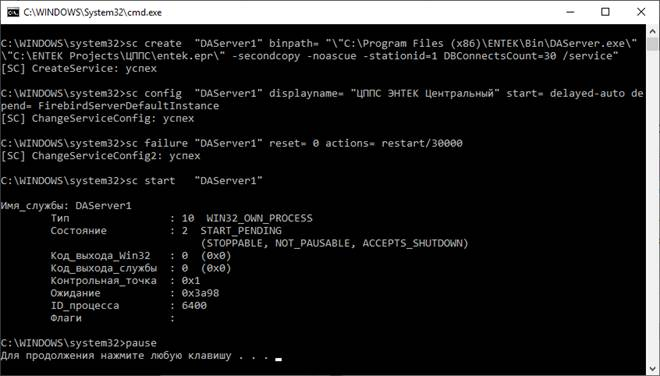Image resolution: width=660 pixels, height=376 pixels.
Task: Click the START_PENDING state value
Action: pos(241,231)
